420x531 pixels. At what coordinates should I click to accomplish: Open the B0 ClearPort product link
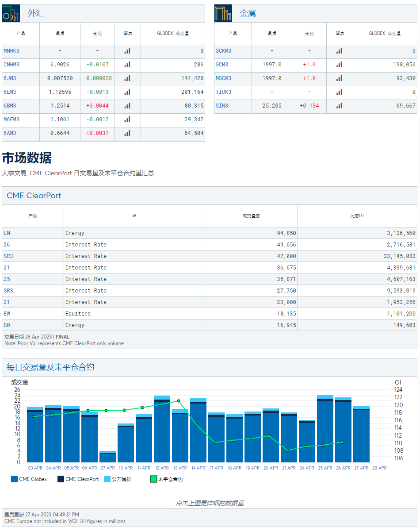7,325
